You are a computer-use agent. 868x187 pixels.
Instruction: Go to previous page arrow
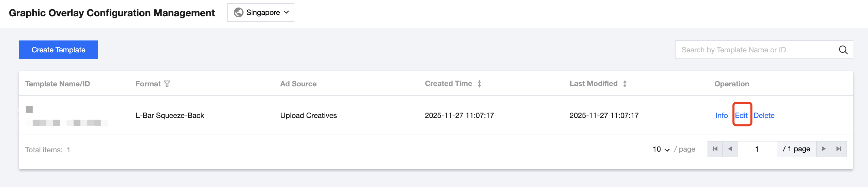click(730, 149)
